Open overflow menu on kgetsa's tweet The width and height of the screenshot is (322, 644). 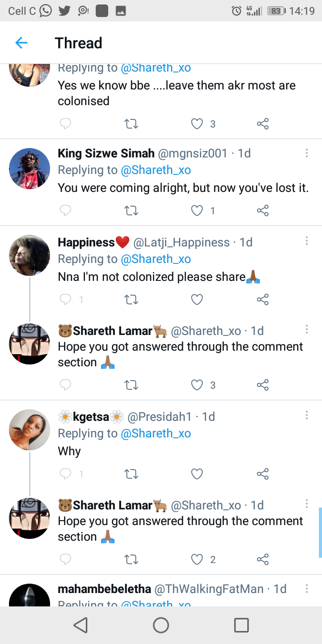click(307, 415)
